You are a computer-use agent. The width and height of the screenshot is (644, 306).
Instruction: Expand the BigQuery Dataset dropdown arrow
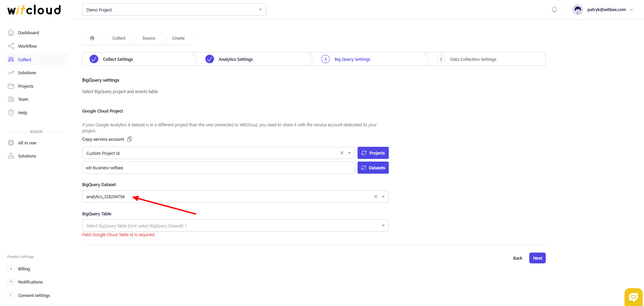383,196
